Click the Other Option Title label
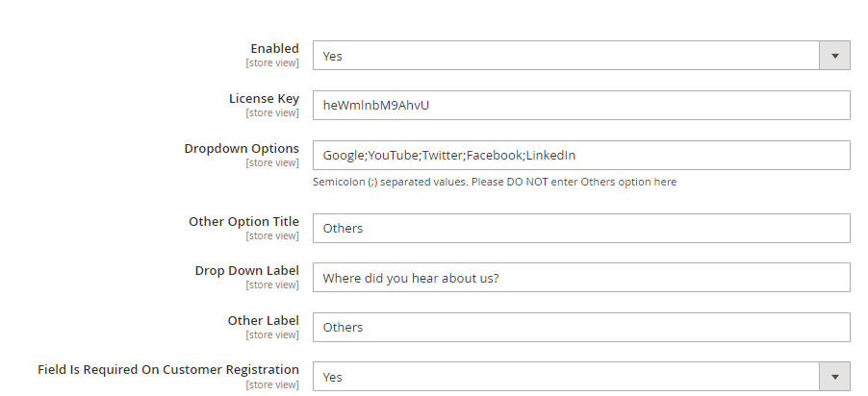Viewport: 868px width, 396px height. [243, 221]
